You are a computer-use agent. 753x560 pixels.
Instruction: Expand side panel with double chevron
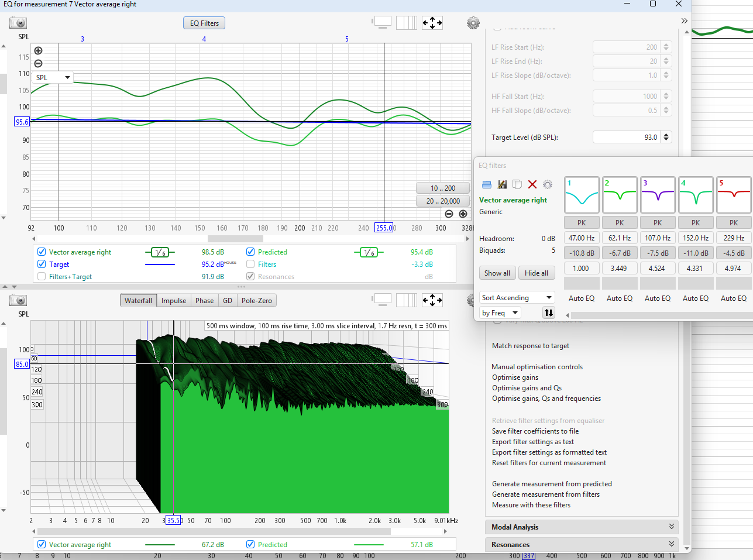point(684,21)
